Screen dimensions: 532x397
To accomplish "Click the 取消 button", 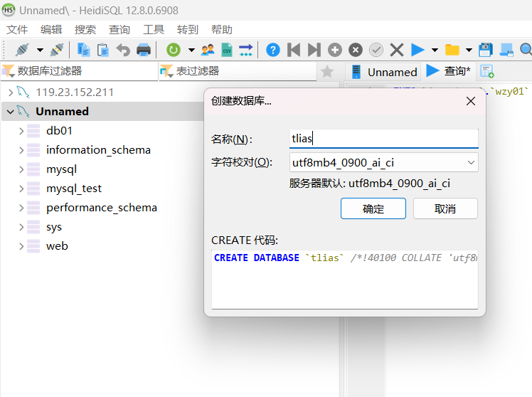I will click(x=445, y=208).
